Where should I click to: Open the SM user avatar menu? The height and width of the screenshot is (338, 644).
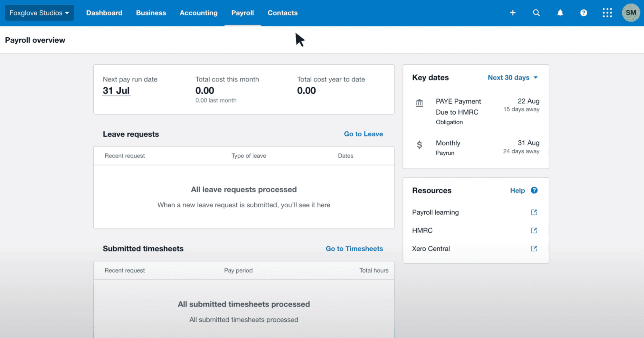coord(631,13)
